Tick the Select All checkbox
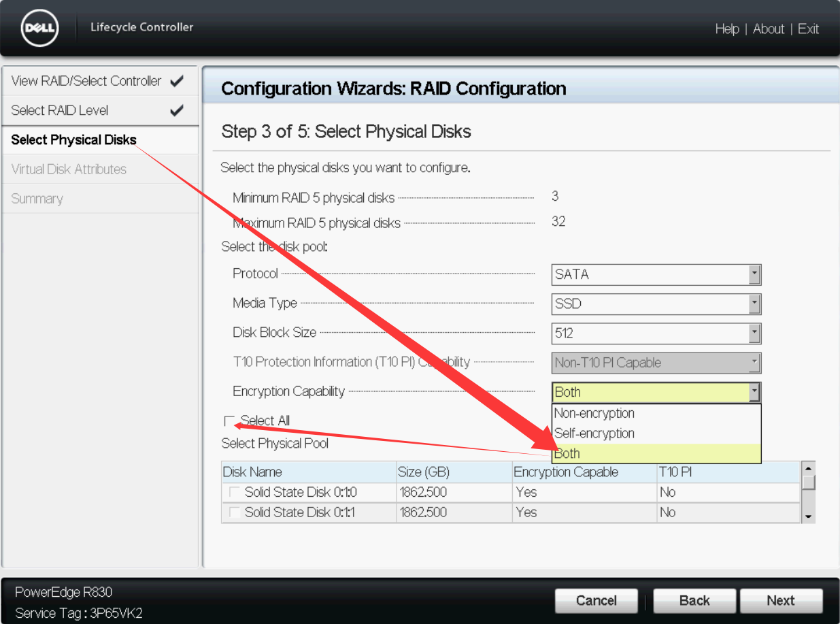Viewport: 840px width, 624px height. tap(229, 421)
